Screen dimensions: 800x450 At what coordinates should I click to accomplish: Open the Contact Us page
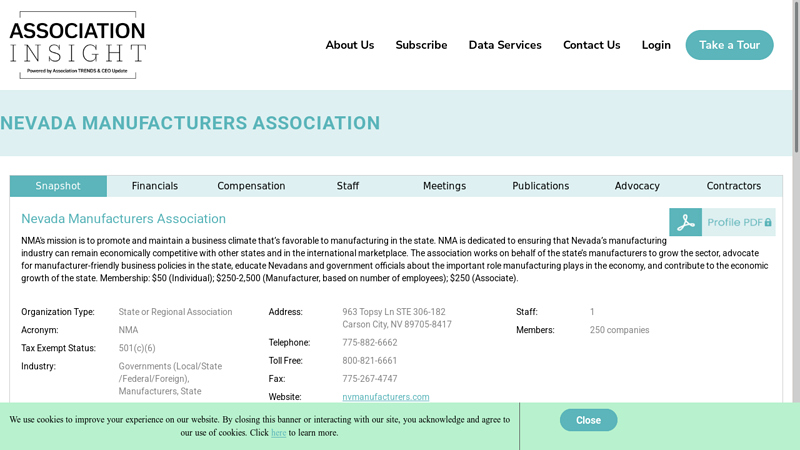[x=591, y=45]
